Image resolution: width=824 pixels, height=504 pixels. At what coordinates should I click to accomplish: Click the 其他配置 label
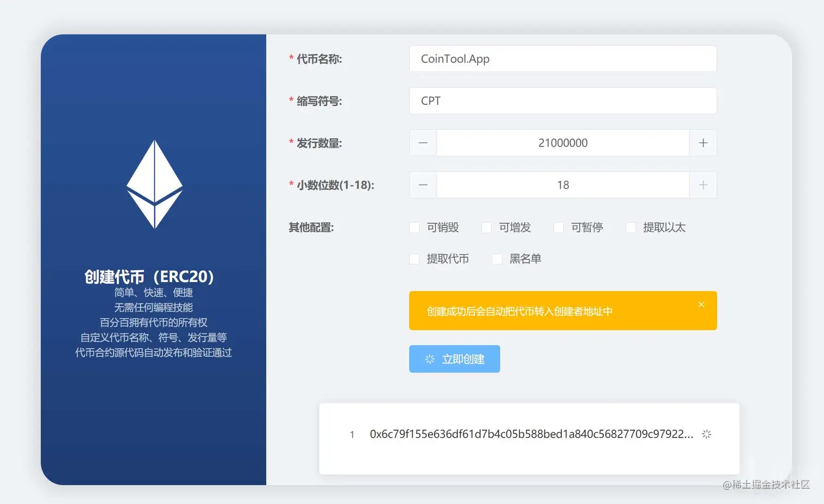click(x=311, y=228)
